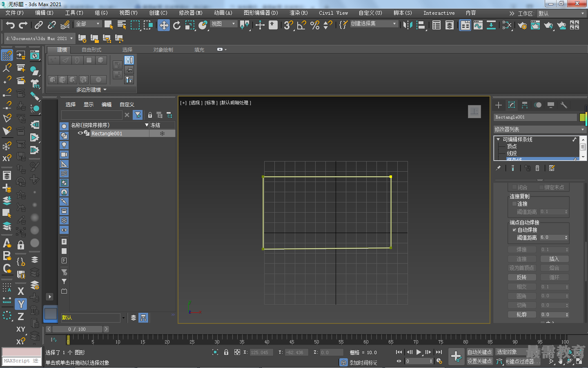
Task: Click the 反转 button
Action: point(521,277)
